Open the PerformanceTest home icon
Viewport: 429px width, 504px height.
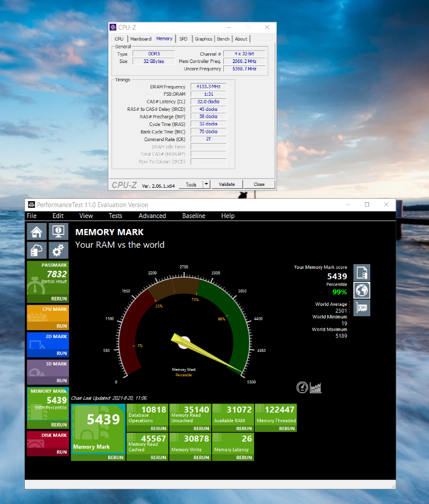coord(36,231)
